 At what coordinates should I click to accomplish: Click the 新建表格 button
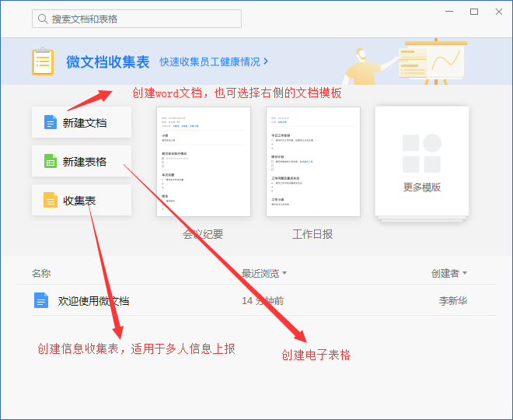point(82,162)
